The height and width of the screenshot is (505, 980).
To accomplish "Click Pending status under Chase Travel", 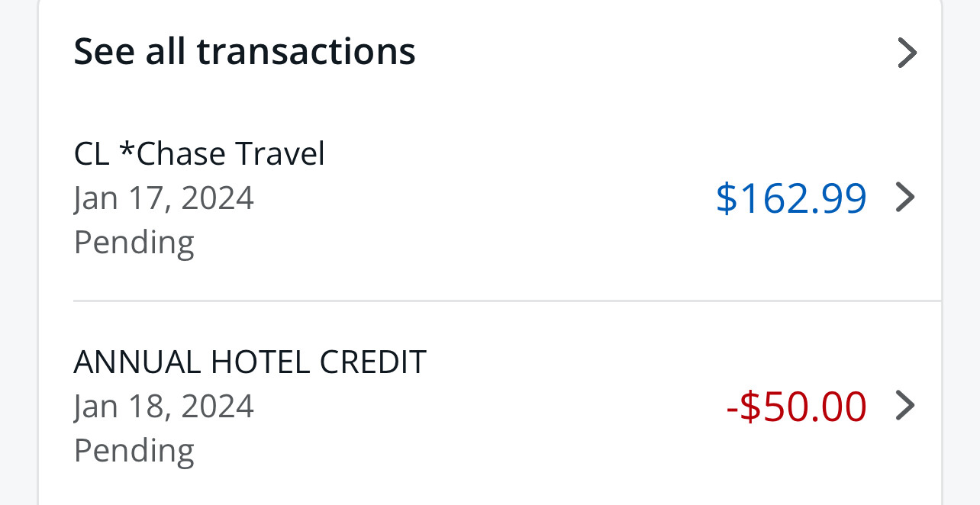I will 134,243.
